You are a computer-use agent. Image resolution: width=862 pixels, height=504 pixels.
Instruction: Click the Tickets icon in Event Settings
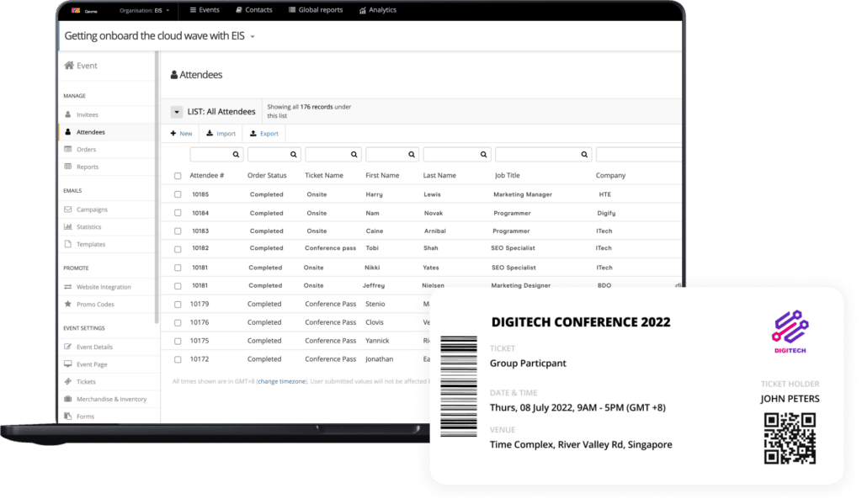[68, 382]
